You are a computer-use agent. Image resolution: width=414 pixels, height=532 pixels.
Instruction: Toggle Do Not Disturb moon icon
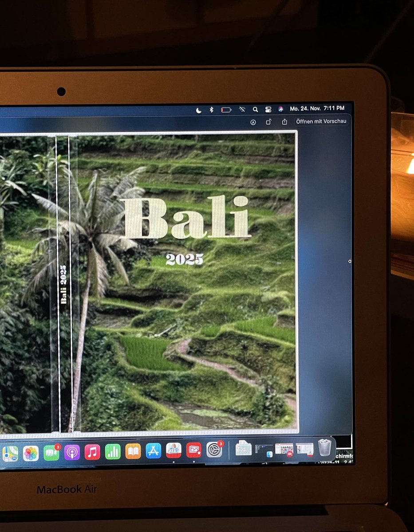[x=199, y=109]
